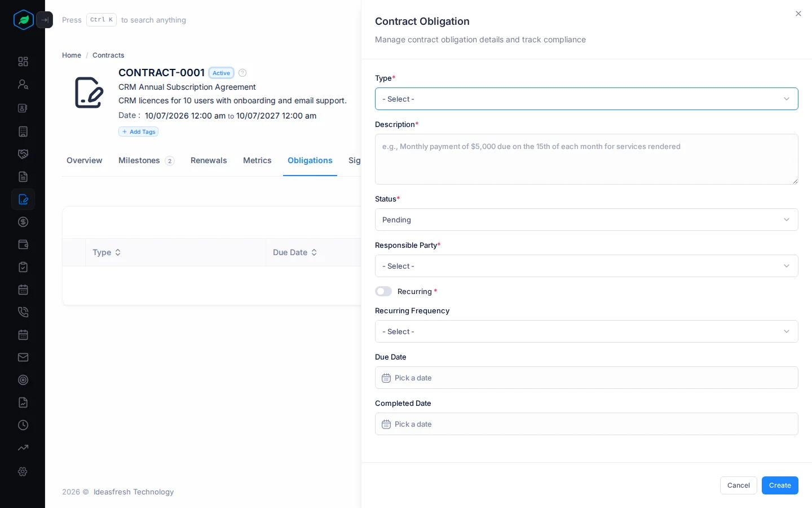Expand the sidebar with the arrow toggle
This screenshot has width=812, height=508.
pyautogui.click(x=45, y=20)
